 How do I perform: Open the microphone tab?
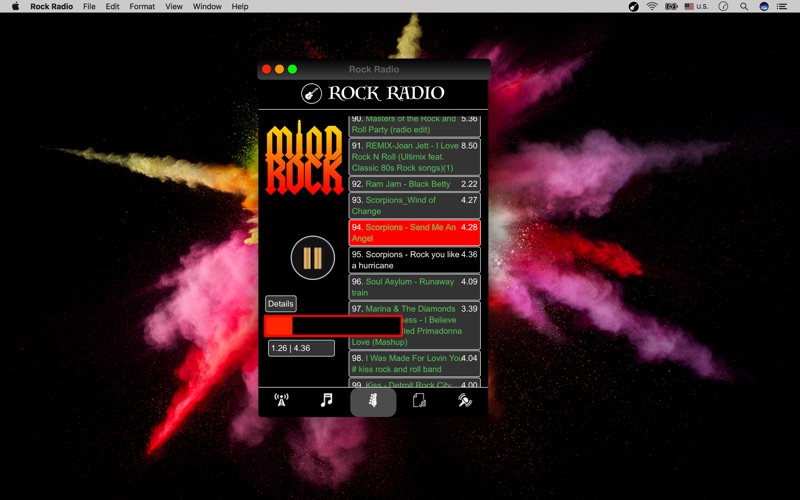coord(465,401)
